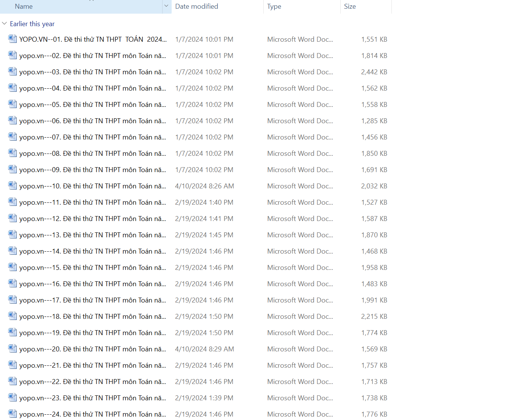507x420 pixels.
Task: Click Word icon of yopo.vn---09 file
Action: 13,169
